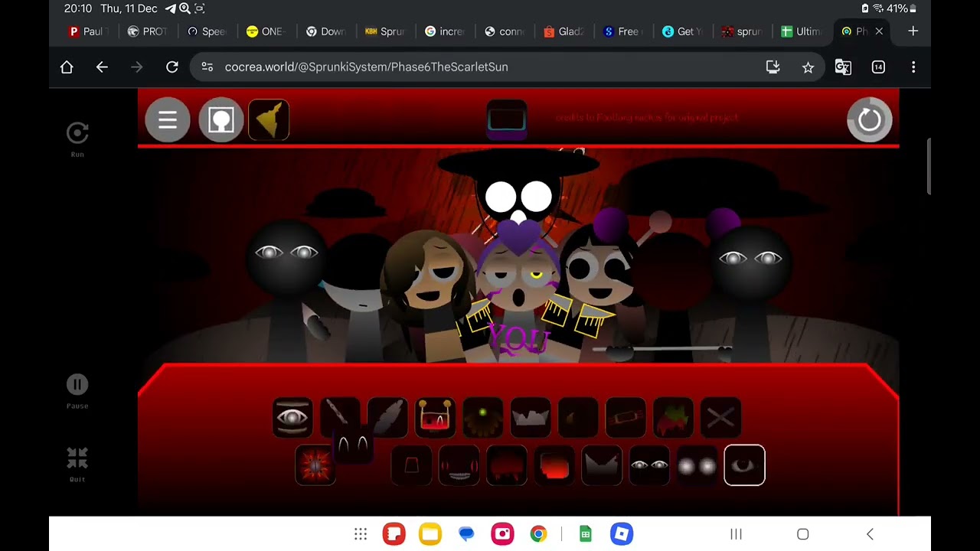
Task: Switch to the Ultim browser tab
Action: (801, 31)
